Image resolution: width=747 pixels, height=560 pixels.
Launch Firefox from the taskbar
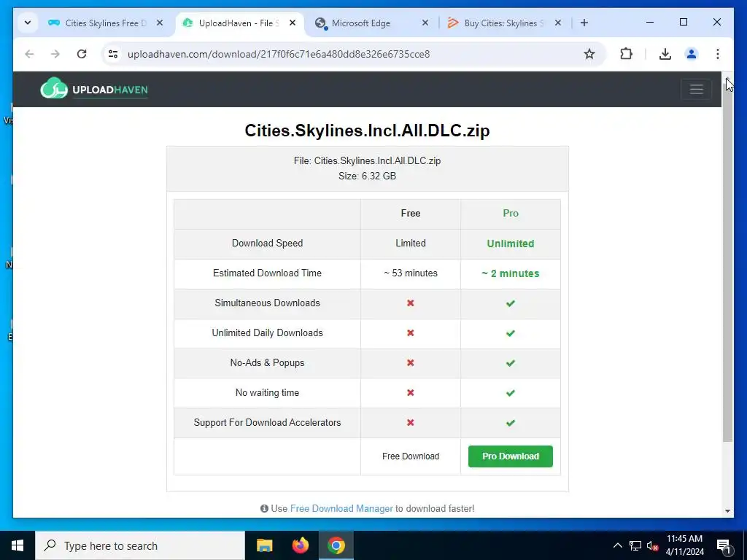pos(300,545)
